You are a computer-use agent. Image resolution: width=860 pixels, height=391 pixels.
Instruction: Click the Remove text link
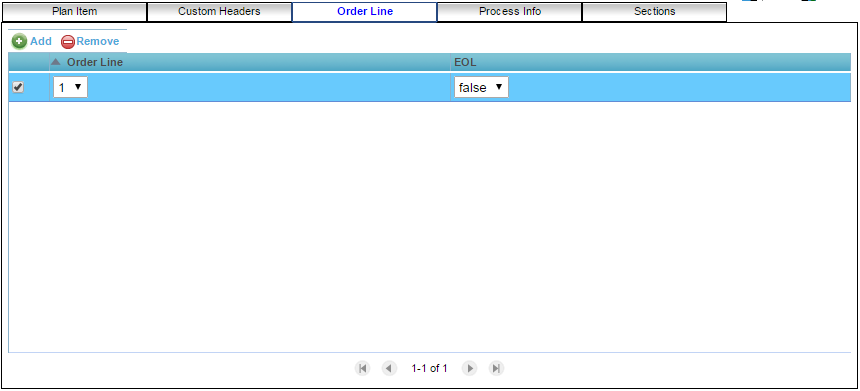(98, 42)
